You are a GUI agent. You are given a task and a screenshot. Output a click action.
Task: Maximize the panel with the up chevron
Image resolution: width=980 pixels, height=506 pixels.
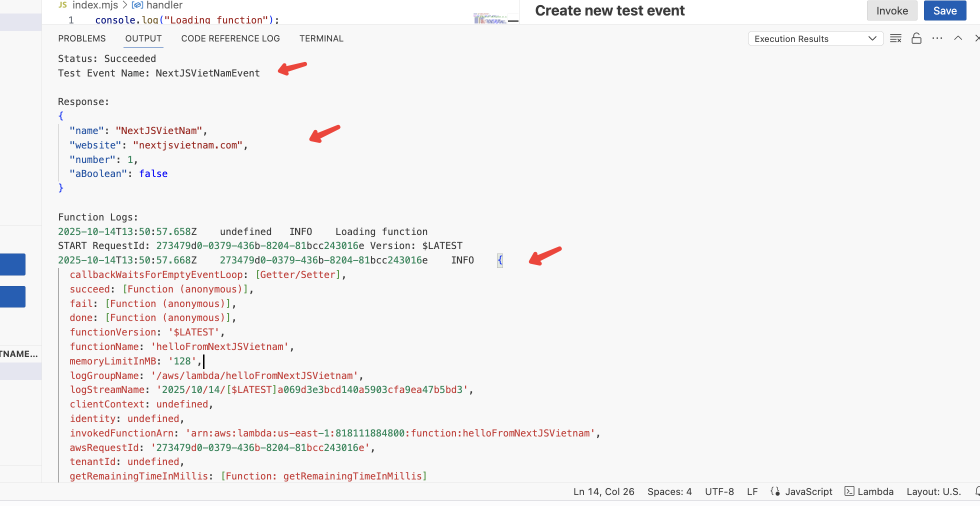point(957,38)
